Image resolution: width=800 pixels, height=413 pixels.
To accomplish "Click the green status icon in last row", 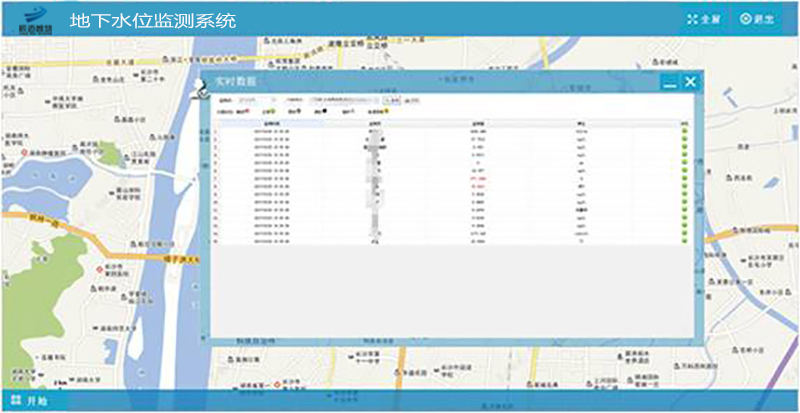I will 684,240.
